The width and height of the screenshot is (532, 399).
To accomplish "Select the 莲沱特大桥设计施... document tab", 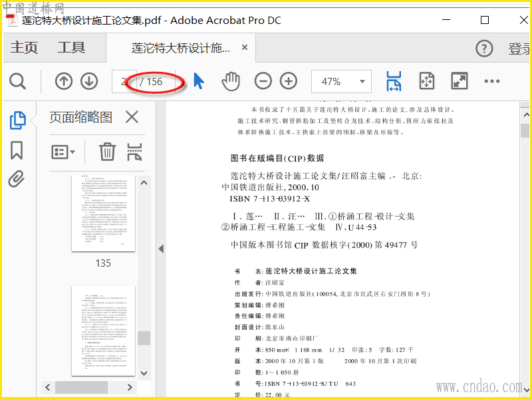I will (181, 48).
